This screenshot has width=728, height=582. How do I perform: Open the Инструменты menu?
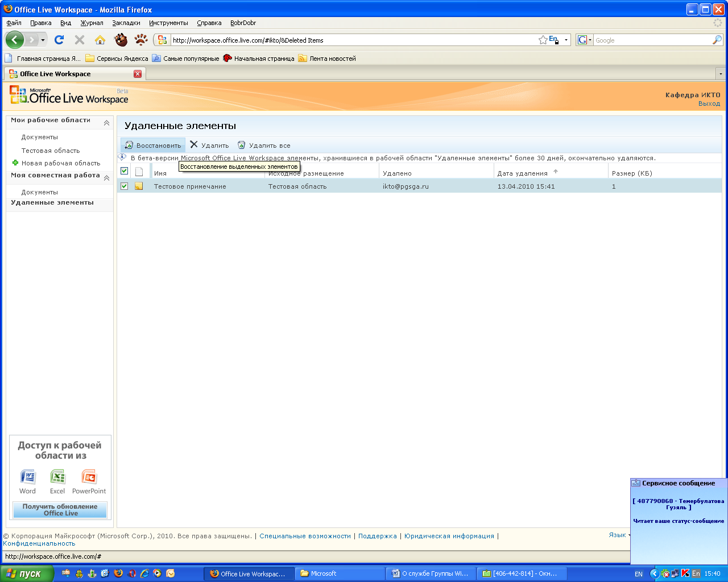pos(168,23)
